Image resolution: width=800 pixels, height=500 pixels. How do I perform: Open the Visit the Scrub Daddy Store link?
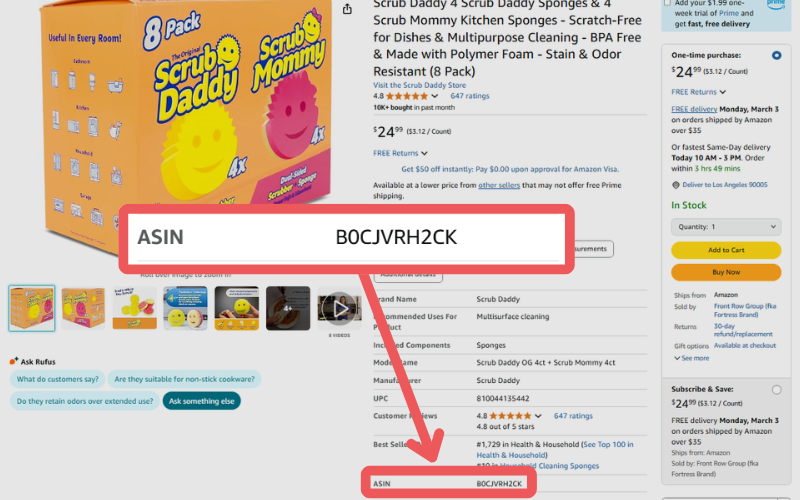point(419,85)
